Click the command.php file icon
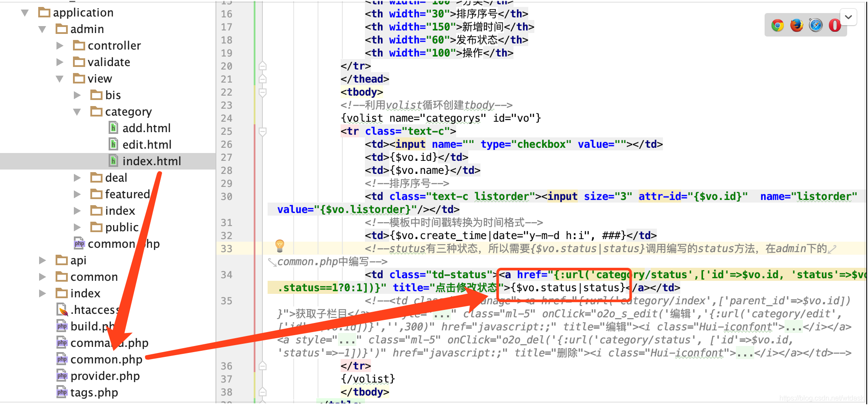 click(x=62, y=343)
